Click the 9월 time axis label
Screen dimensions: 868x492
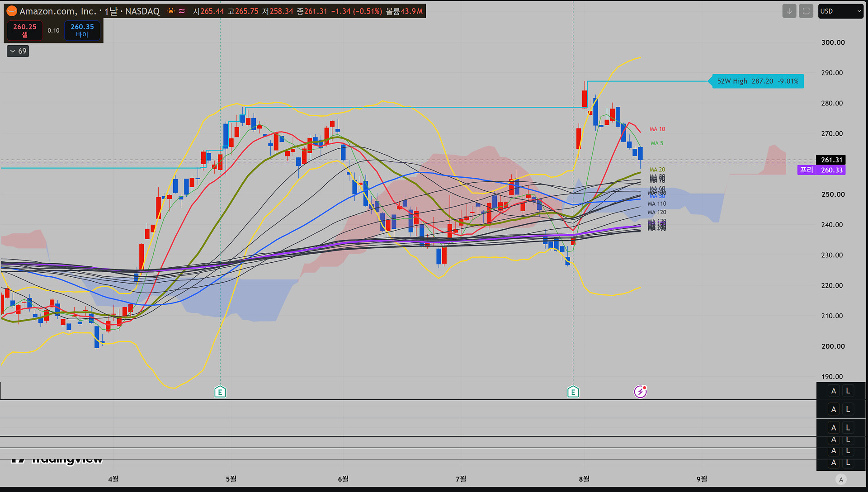702,478
